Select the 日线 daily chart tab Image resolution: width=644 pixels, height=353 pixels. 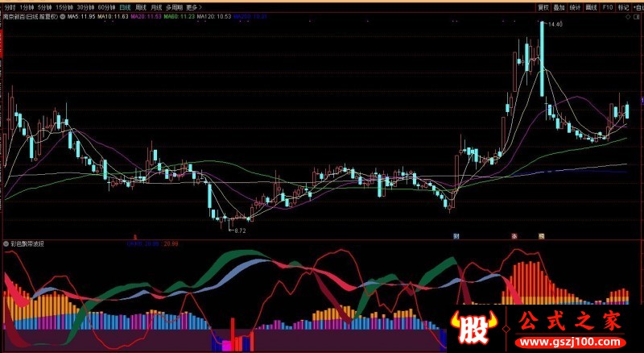point(126,7)
